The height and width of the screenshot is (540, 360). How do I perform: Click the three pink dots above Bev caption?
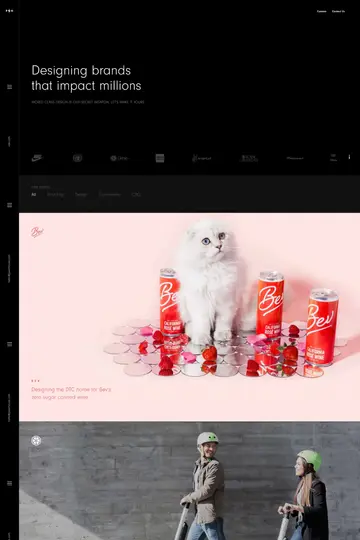[x=35, y=381]
